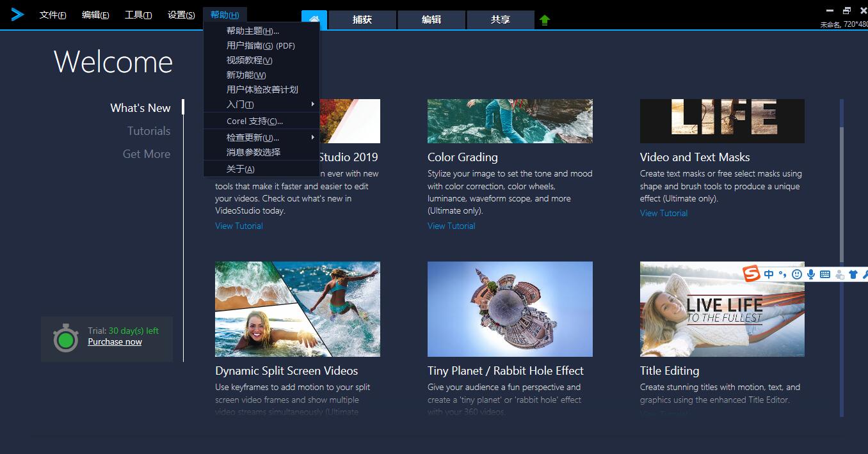Expand the 检查更新 submenu
868x454 pixels.
pos(261,137)
